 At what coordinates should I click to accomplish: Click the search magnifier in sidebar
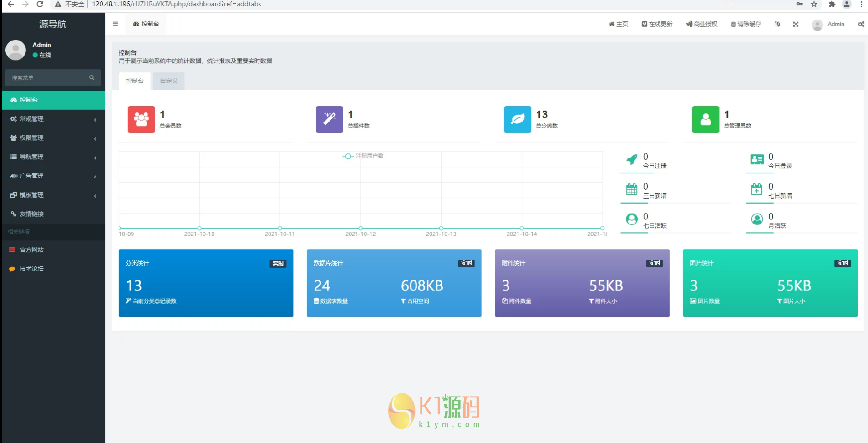[x=91, y=78]
